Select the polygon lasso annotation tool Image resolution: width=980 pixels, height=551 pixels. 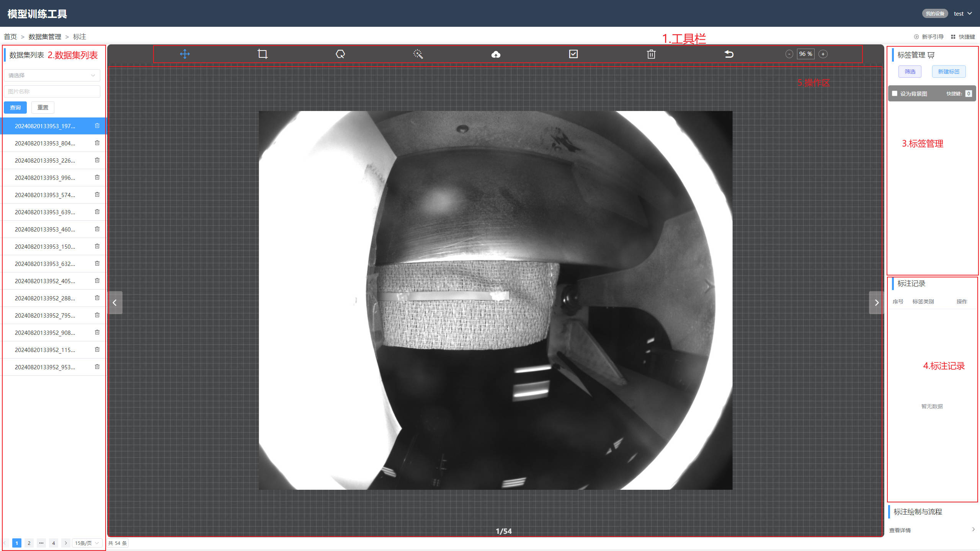pos(340,54)
